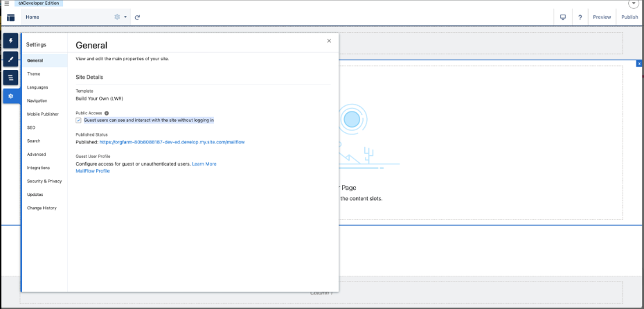Click the page layout icon in top bar

pos(10,18)
